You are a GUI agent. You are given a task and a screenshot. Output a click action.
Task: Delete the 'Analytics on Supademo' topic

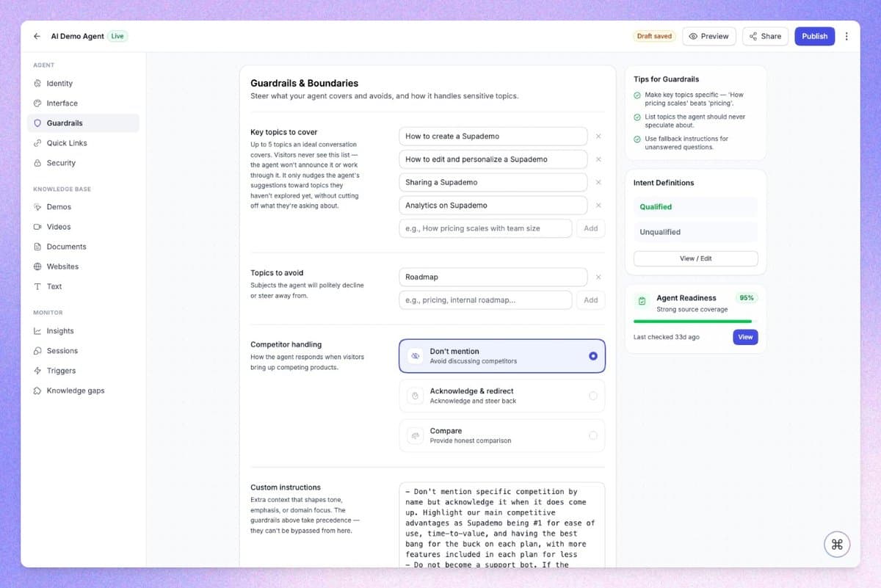598,206
